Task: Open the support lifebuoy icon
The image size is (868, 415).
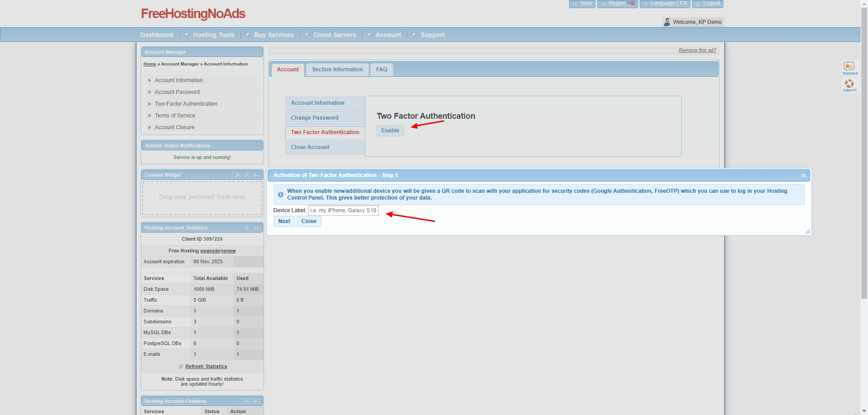Action: point(849,84)
